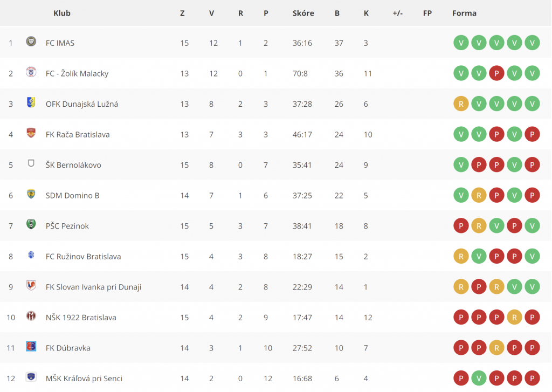Click the Forma column header

(464, 13)
